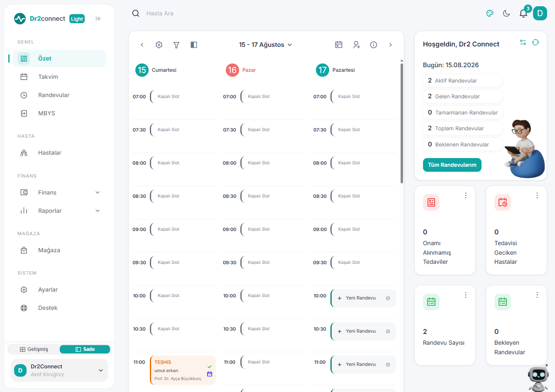The width and height of the screenshot is (555, 392).
Task: Expand the 15 - 17 Ağustos date dropdown
Action: (x=266, y=45)
